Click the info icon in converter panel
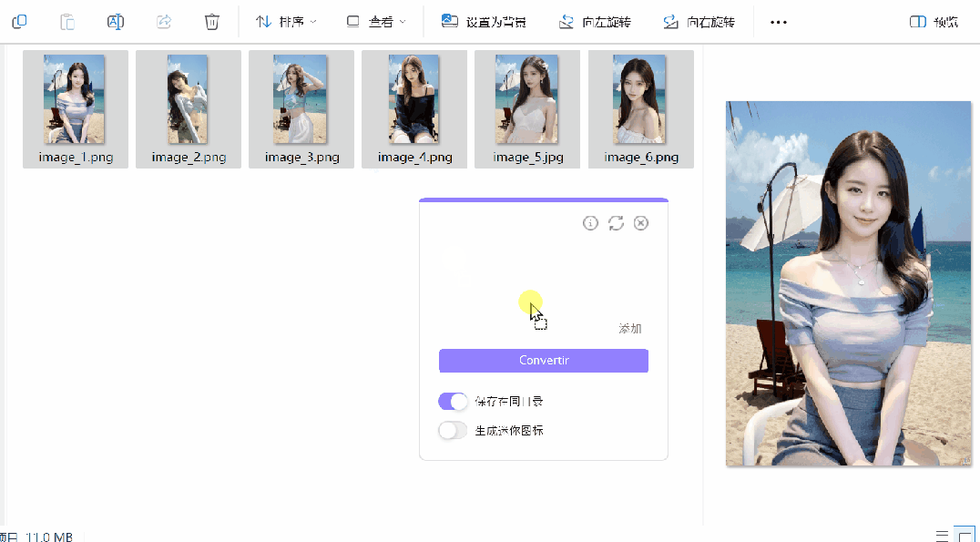Viewport: 980px width, 542px height. coord(590,223)
